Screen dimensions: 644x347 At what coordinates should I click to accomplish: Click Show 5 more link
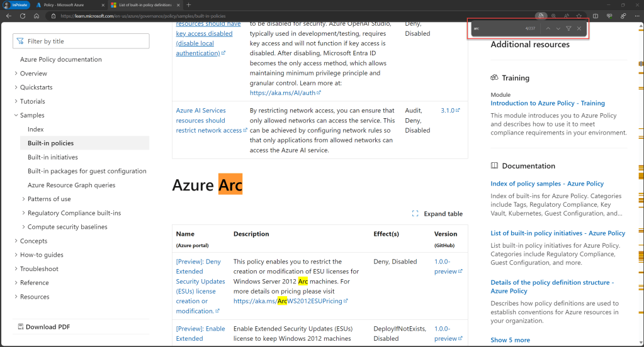point(510,340)
